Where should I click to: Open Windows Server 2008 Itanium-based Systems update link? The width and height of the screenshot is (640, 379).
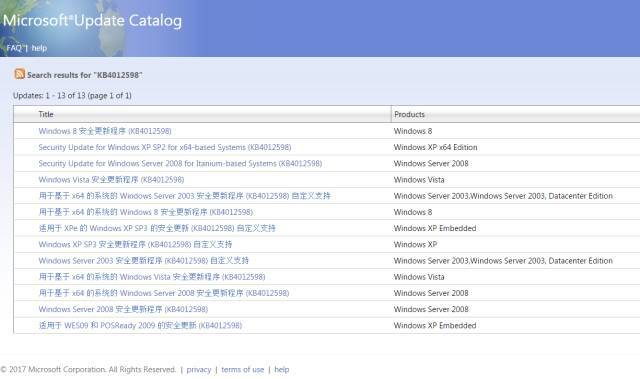click(x=180, y=164)
